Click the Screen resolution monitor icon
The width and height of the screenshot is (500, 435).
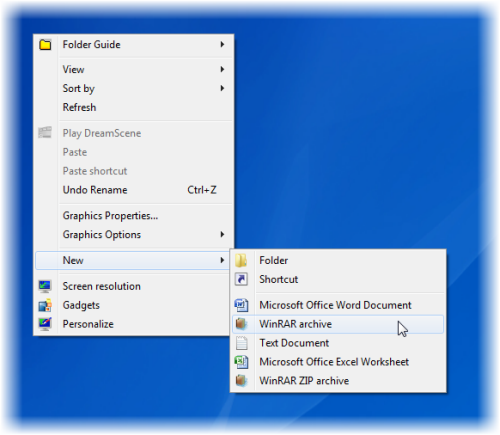(45, 286)
